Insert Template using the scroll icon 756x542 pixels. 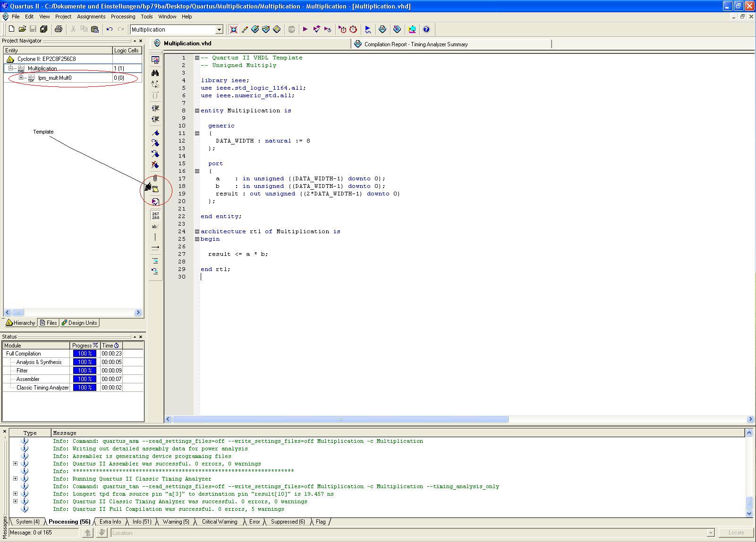(x=155, y=189)
